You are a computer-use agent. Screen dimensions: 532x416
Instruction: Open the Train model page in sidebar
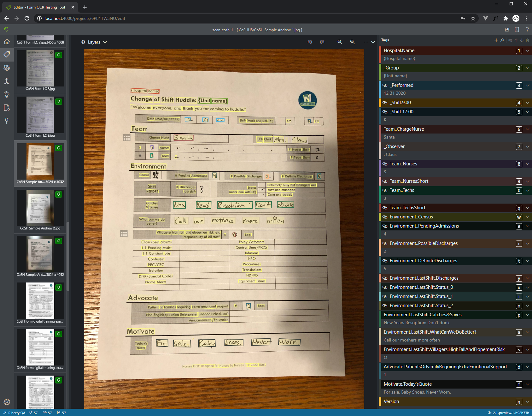(x=7, y=68)
